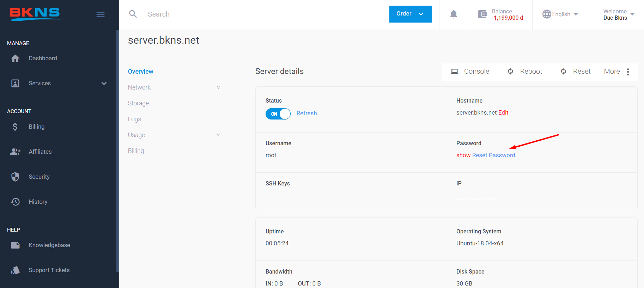Viewport: 644px width, 288px height.
Task: Click the Ubuntu-18.04-x64 operating system value
Action: (480, 243)
